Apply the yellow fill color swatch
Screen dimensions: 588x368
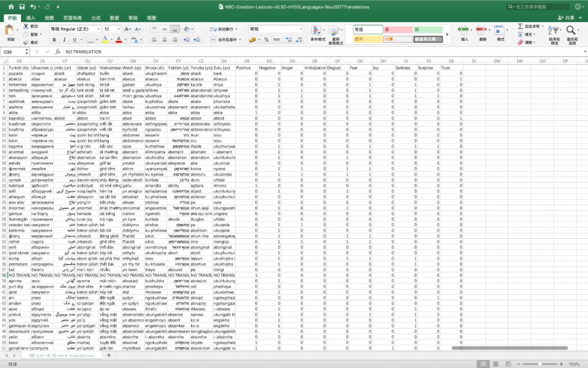click(x=105, y=39)
